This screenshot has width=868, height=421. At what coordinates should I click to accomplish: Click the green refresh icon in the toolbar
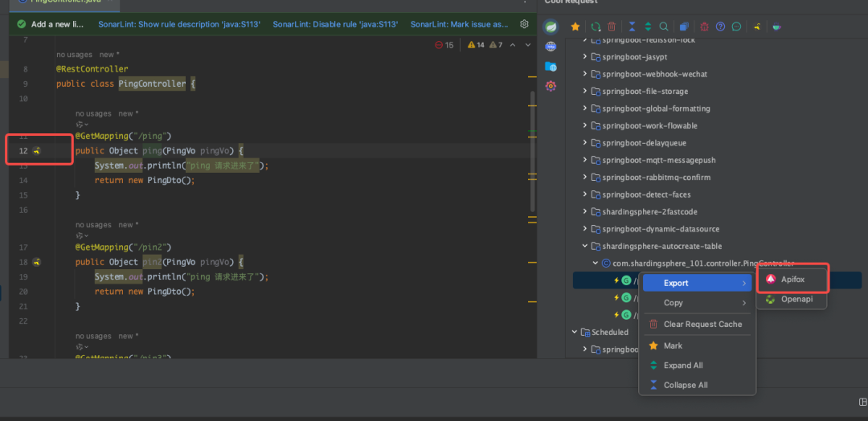596,27
